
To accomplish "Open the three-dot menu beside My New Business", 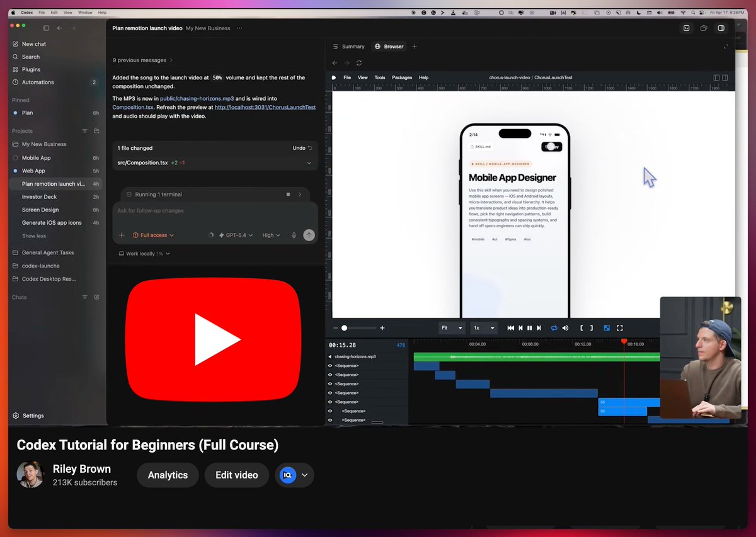I will tap(239, 28).
